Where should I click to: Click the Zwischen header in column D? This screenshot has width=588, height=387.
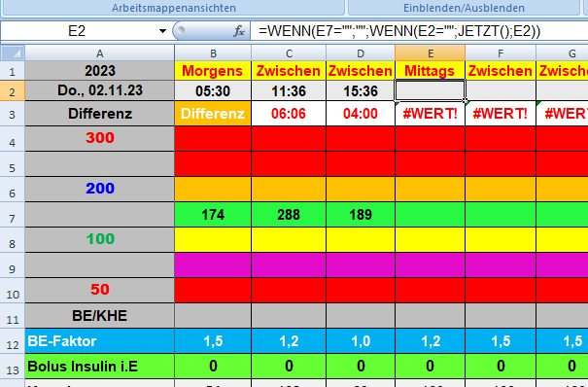tap(361, 71)
